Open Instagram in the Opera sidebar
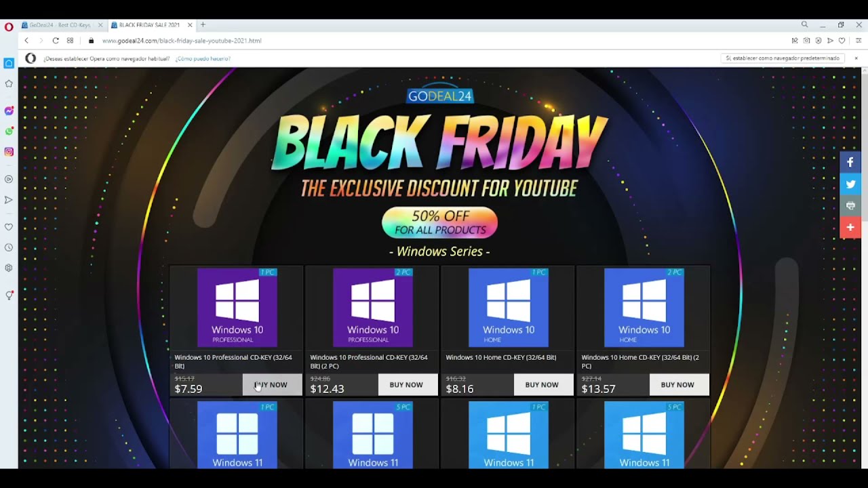 click(x=9, y=152)
